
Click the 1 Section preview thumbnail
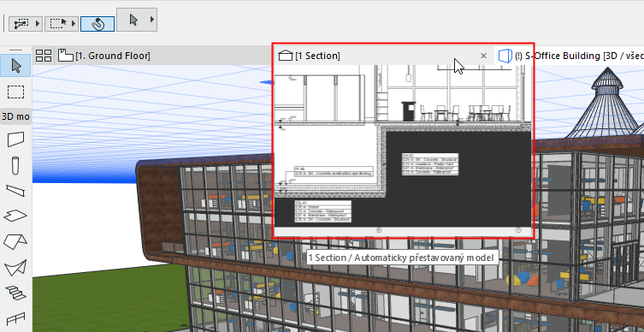[403, 151]
